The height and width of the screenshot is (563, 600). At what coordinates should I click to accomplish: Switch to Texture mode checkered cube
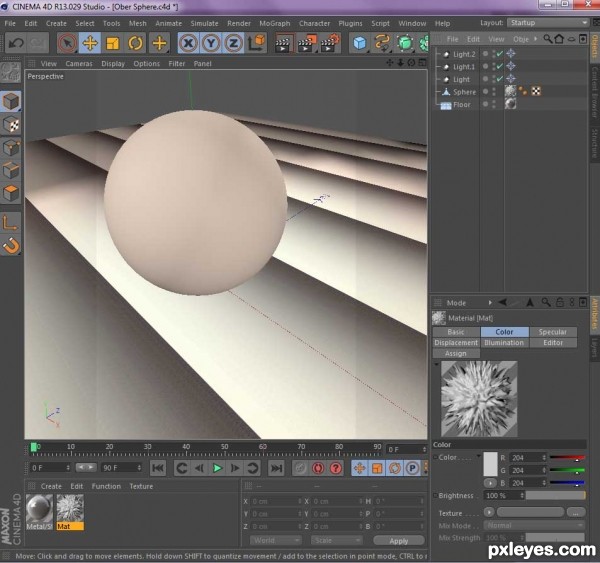point(11,124)
